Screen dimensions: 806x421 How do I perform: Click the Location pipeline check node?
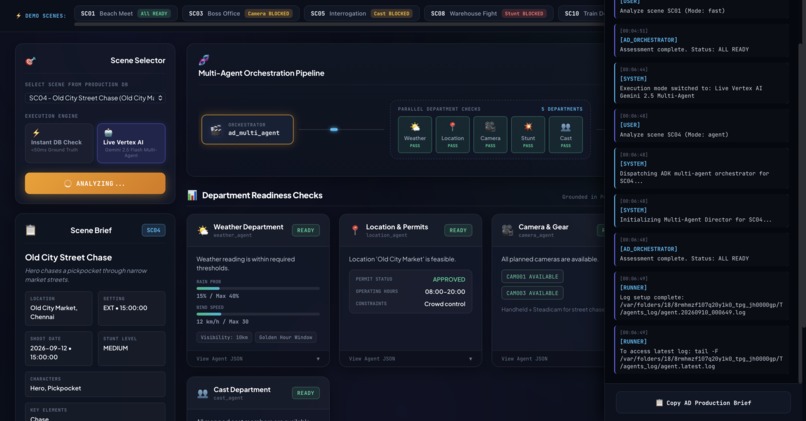click(452, 135)
